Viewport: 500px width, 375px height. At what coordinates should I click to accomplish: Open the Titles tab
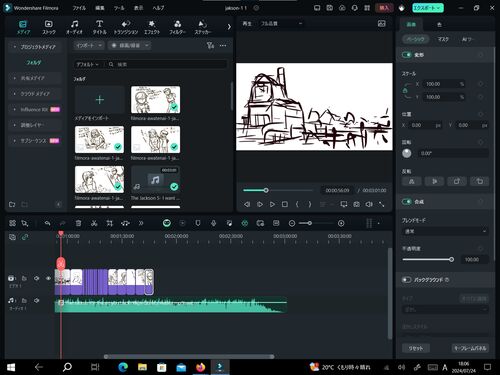pyautogui.click(x=99, y=27)
